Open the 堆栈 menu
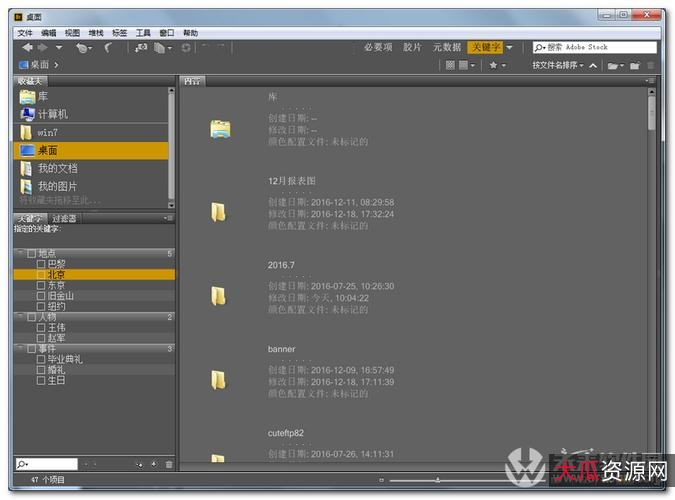 click(x=96, y=33)
